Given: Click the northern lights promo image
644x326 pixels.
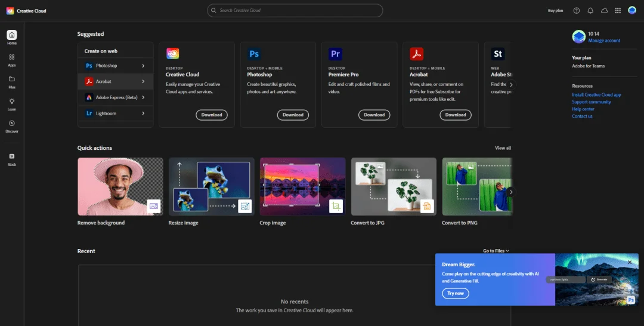Looking at the screenshot, I should [x=597, y=279].
